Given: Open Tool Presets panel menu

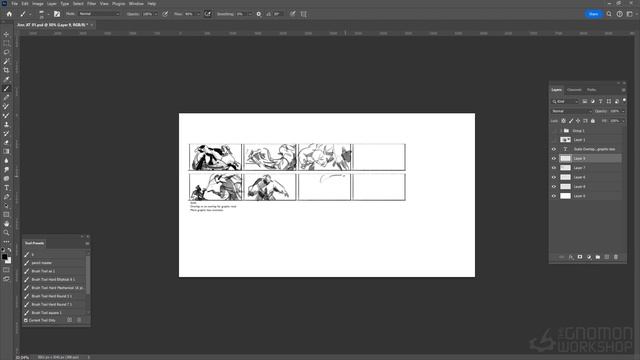Looking at the screenshot, I should point(87,243).
